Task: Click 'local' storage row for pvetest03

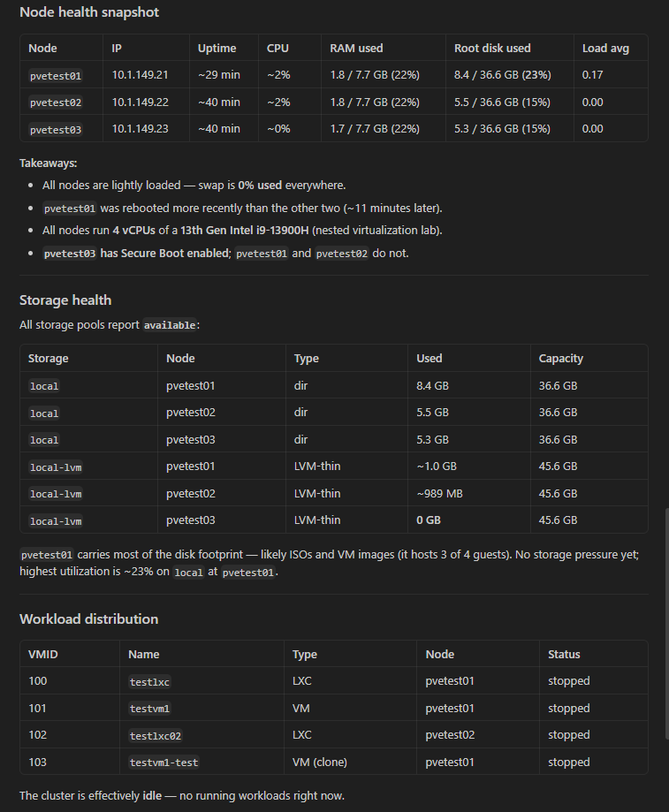Action: coord(44,440)
